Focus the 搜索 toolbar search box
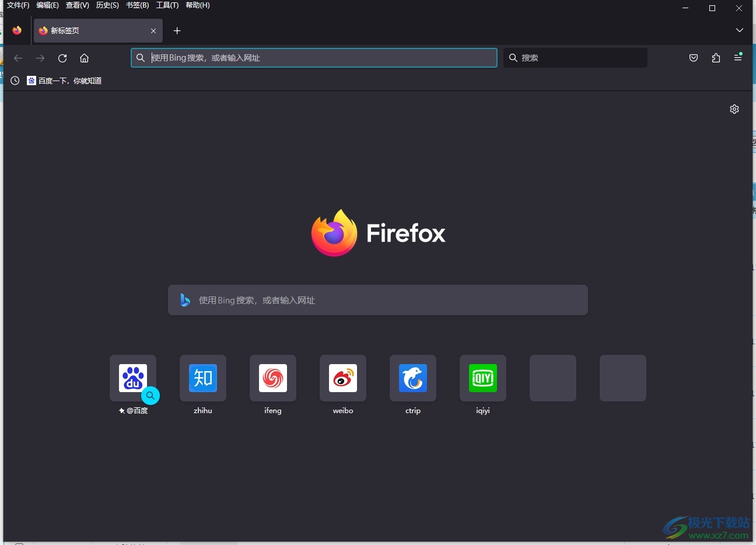 tap(575, 58)
